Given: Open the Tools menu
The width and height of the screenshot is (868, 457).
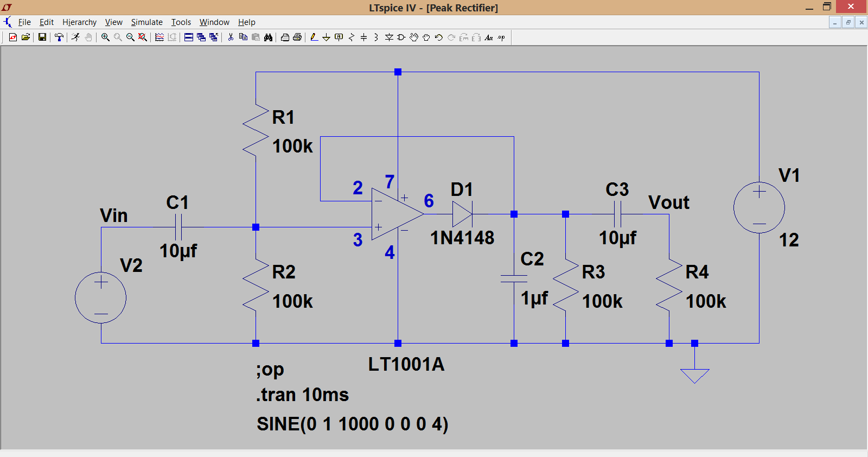Looking at the screenshot, I should pos(181,22).
